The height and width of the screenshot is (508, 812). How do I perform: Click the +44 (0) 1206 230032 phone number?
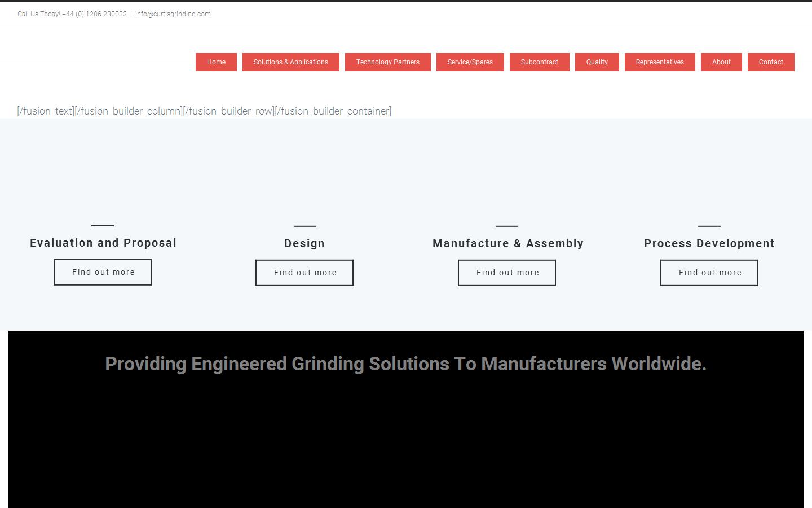[94, 14]
